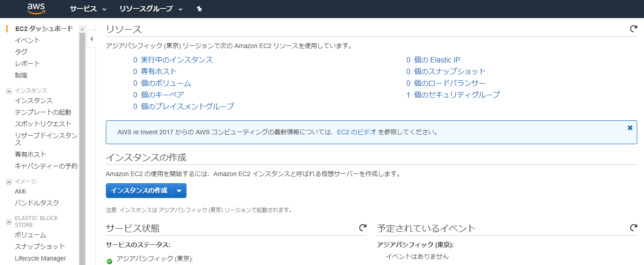Collapse the ELASTIC BLOCK STORE sidebar group
Screen dimensions: 644x265
(9, 221)
